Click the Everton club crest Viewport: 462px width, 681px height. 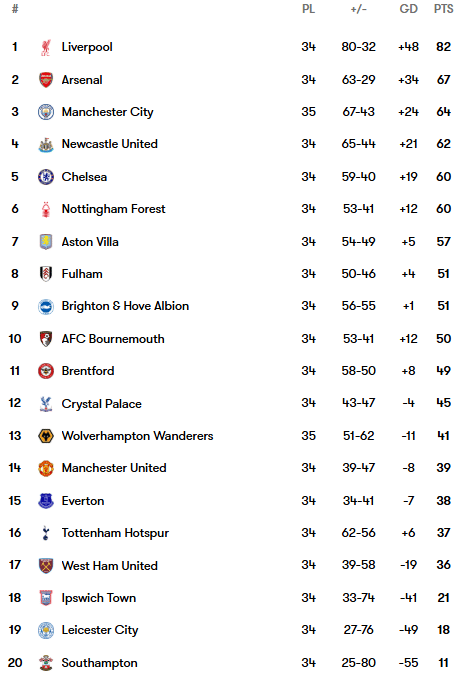click(46, 501)
